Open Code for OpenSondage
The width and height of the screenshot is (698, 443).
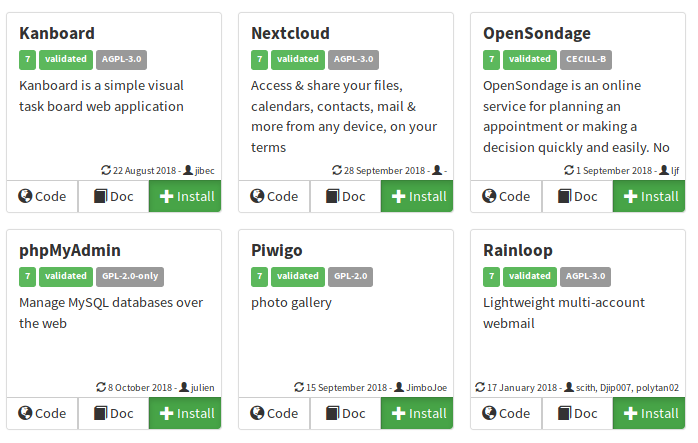coord(506,196)
